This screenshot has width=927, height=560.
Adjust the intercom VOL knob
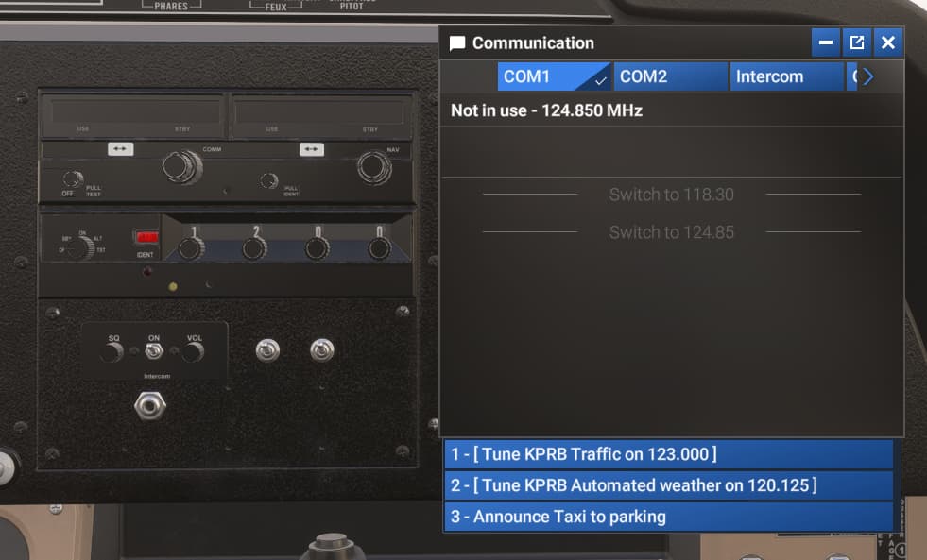coord(194,352)
